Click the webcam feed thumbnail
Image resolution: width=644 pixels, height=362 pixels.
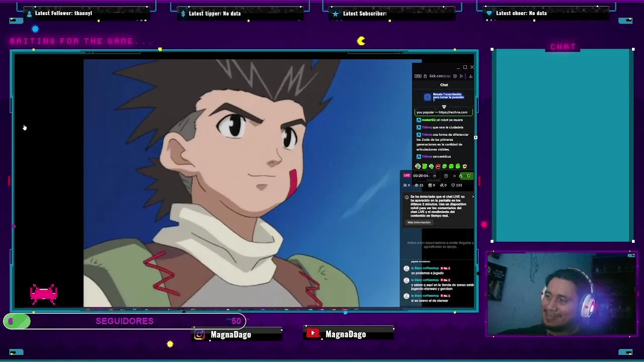[561, 294]
